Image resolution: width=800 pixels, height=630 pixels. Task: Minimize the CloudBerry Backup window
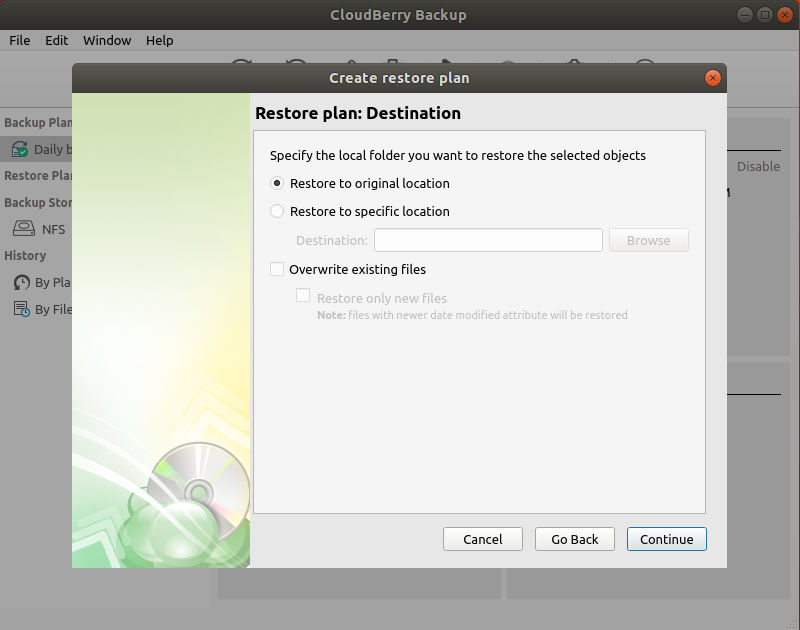(x=745, y=15)
